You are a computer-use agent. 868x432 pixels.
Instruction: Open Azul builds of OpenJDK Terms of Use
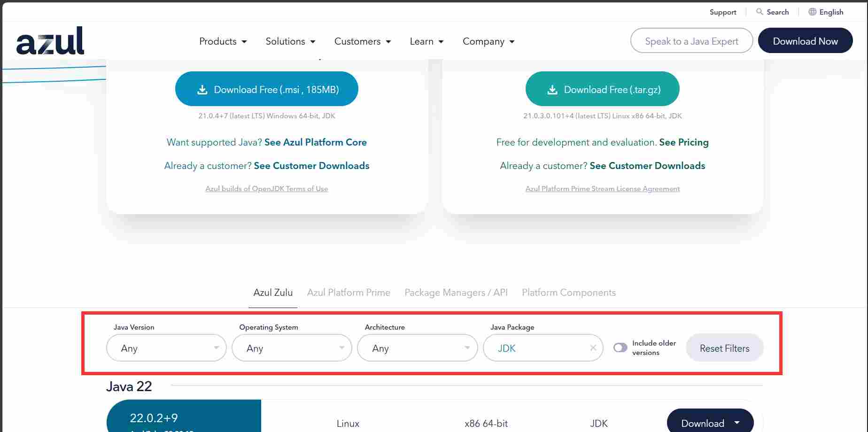[267, 189]
